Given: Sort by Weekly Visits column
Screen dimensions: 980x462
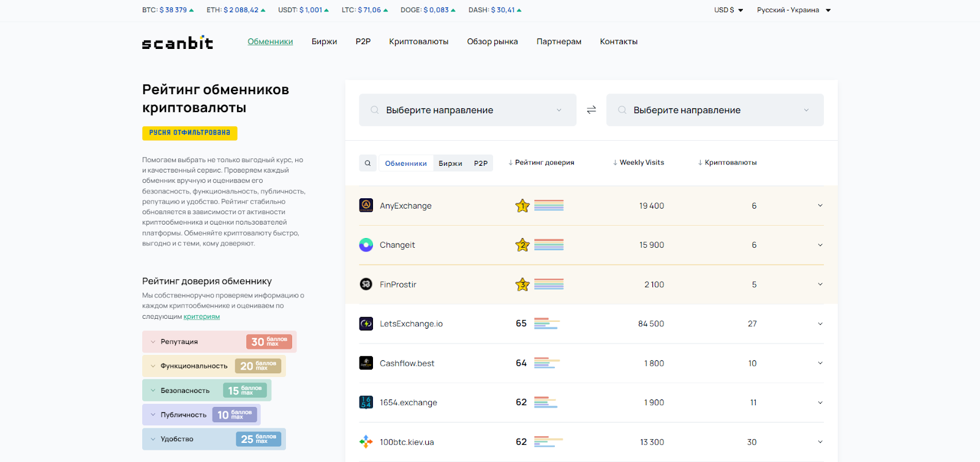Looking at the screenshot, I should [638, 163].
